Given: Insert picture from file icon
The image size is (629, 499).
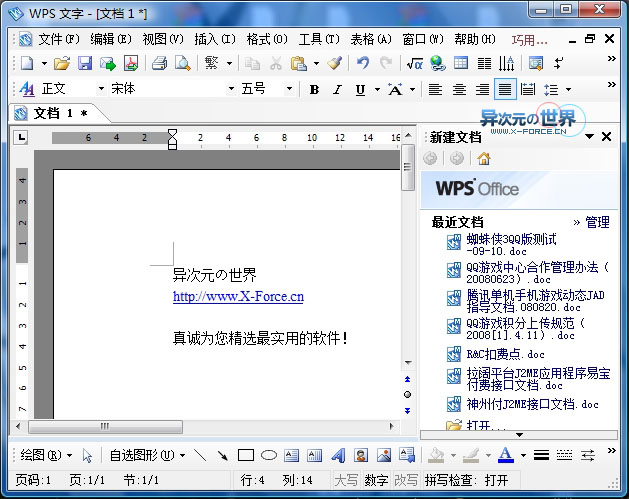Looking at the screenshot, I should point(384,455).
